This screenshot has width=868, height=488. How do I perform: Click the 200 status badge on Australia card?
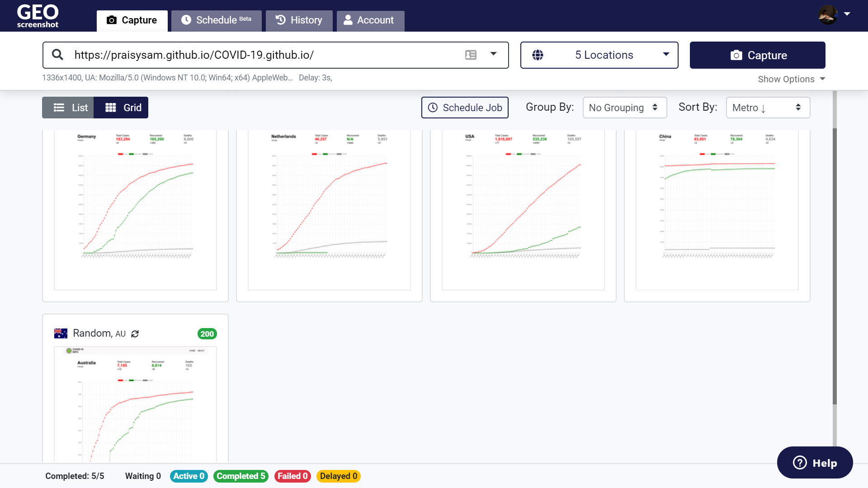click(x=207, y=334)
